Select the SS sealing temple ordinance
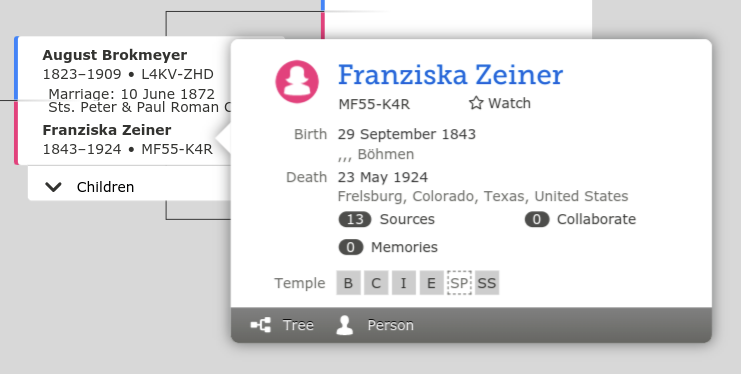Image resolution: width=741 pixels, height=374 pixels. tap(487, 283)
